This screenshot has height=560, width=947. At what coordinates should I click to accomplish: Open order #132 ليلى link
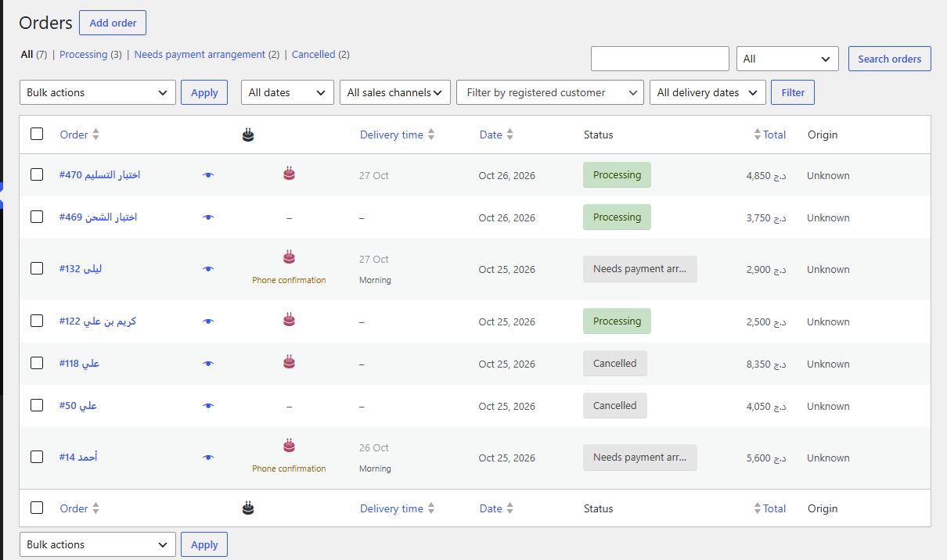point(80,268)
